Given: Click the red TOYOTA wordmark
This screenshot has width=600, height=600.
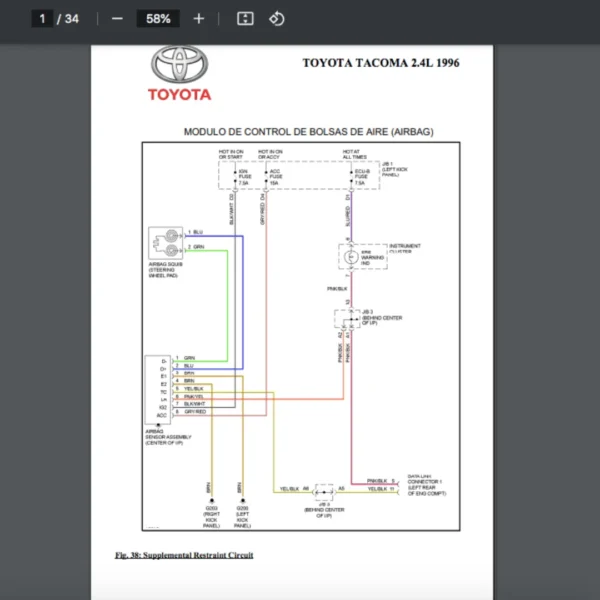Looking at the screenshot, I should [x=180, y=95].
